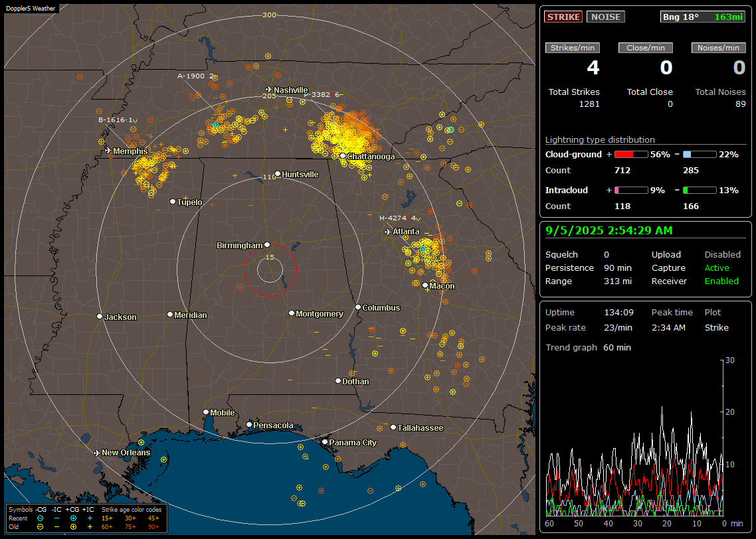Click the New Orleans airport plane icon
756x539 pixels.
(x=97, y=453)
